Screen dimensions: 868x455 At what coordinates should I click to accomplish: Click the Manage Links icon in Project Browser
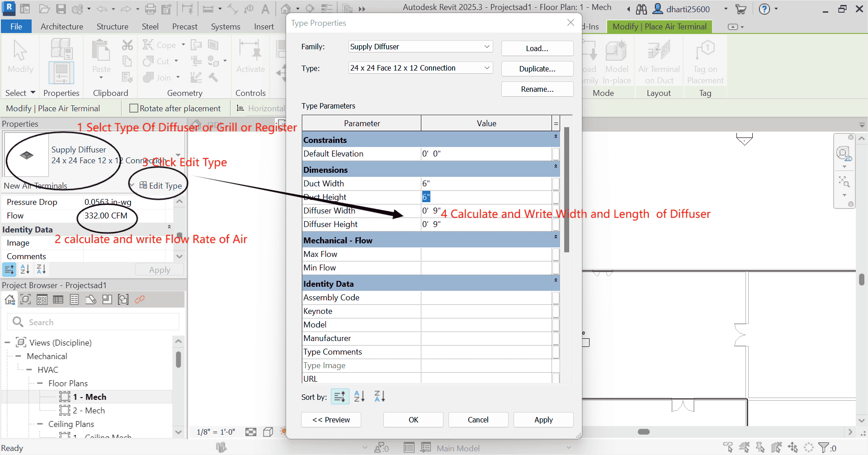(140, 299)
